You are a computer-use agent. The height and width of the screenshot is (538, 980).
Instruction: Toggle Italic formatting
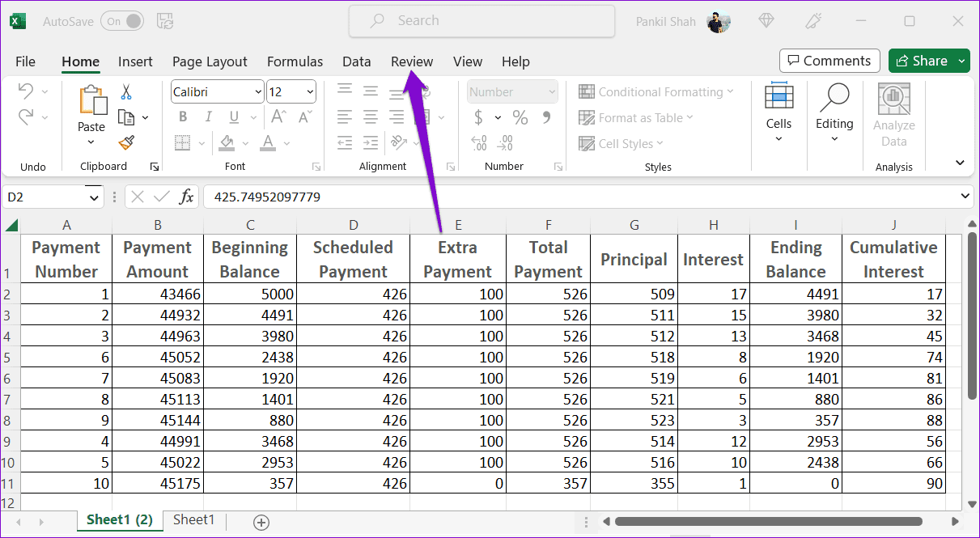point(208,117)
